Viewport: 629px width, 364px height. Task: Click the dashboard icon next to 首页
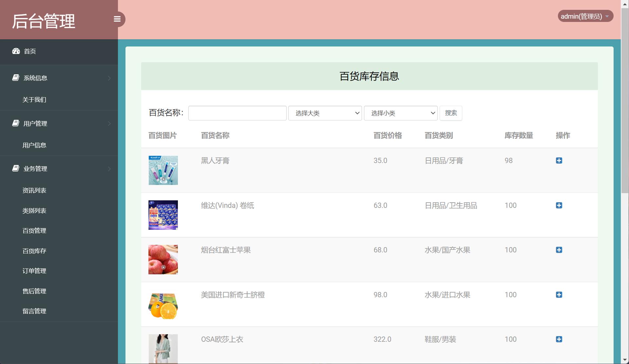point(16,51)
